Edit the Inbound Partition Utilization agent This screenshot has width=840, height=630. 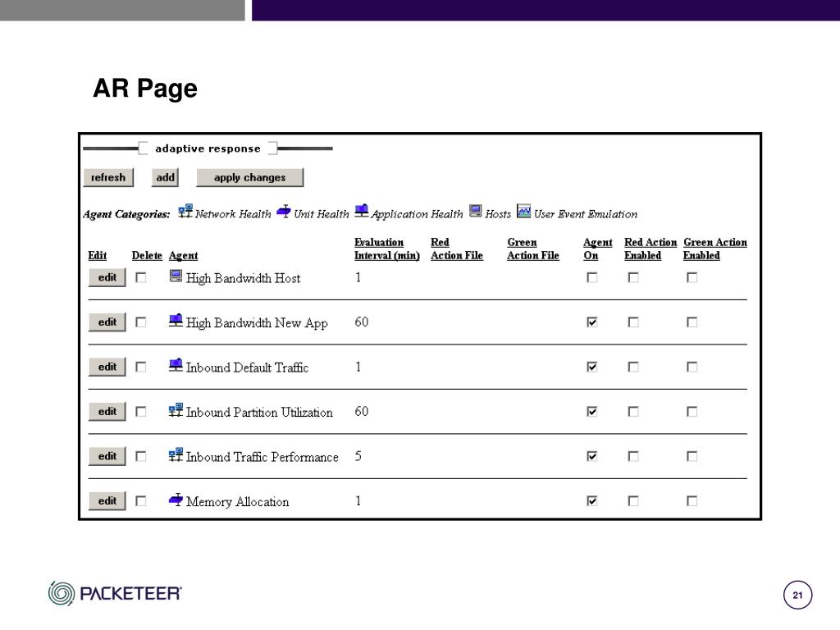coord(107,412)
